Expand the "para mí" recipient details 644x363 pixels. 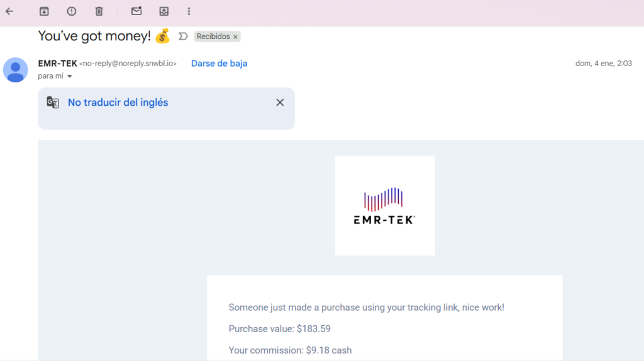pyautogui.click(x=69, y=76)
